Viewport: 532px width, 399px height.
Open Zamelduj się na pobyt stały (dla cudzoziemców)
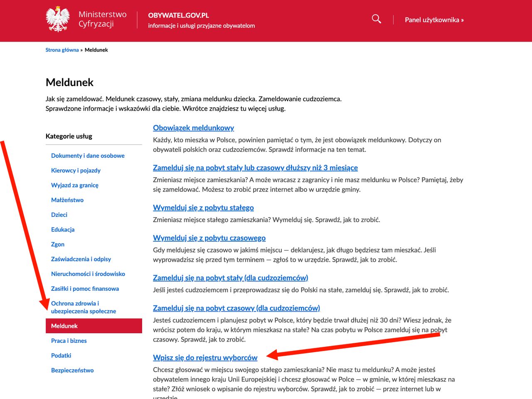point(230,278)
